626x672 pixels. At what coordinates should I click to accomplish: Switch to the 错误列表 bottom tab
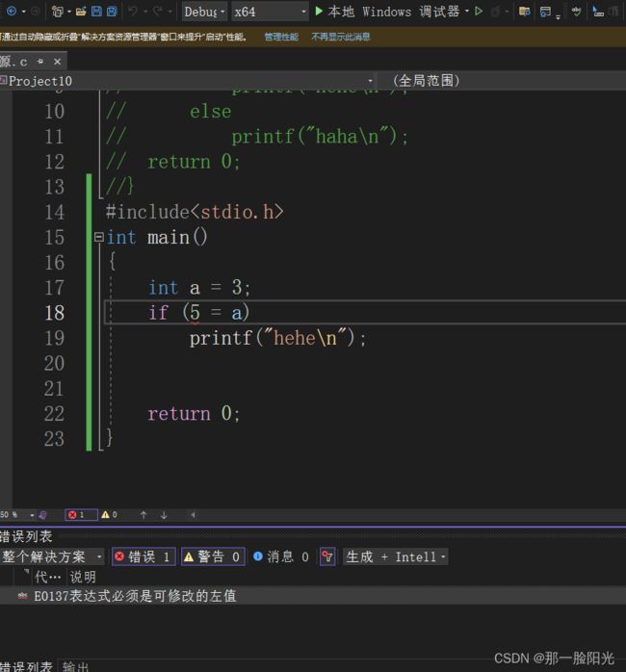26,666
